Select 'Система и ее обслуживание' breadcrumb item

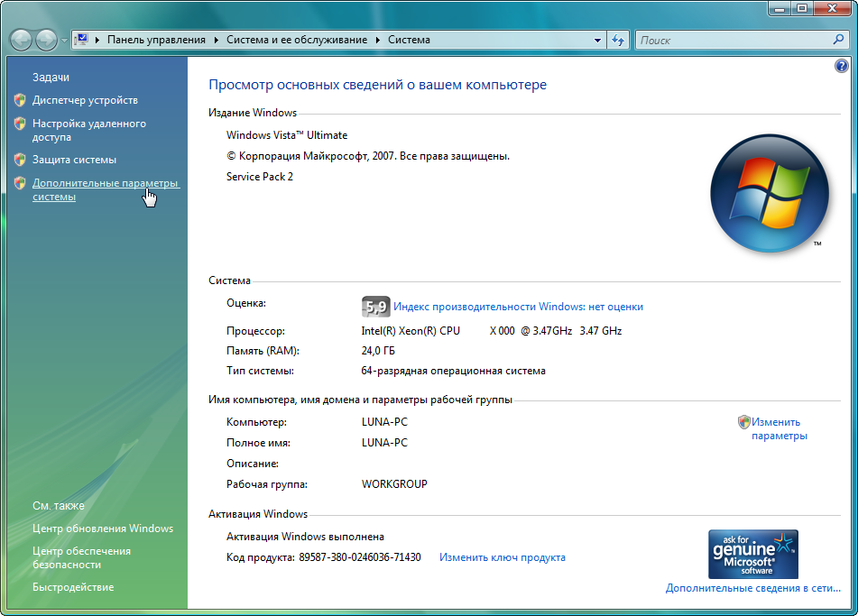coord(297,40)
